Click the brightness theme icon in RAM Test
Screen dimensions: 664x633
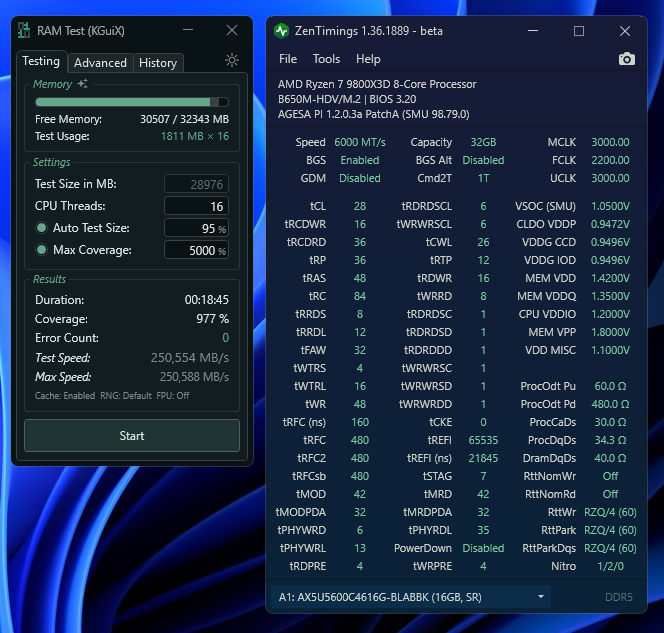click(x=232, y=60)
